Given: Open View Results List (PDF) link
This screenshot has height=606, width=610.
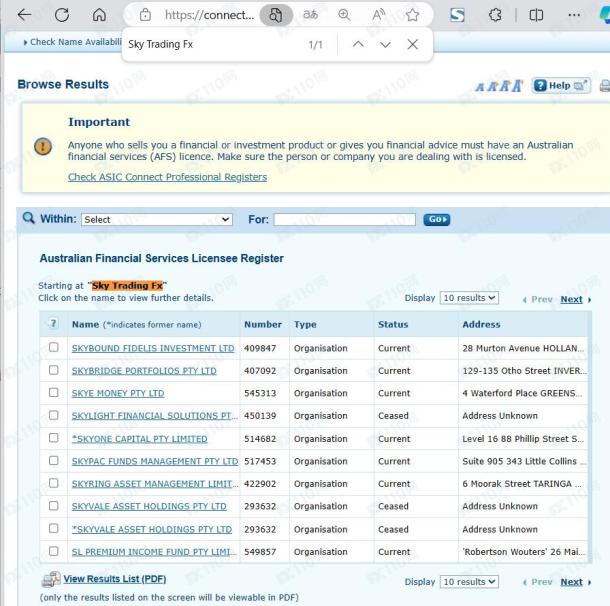Looking at the screenshot, I should pos(115,579).
